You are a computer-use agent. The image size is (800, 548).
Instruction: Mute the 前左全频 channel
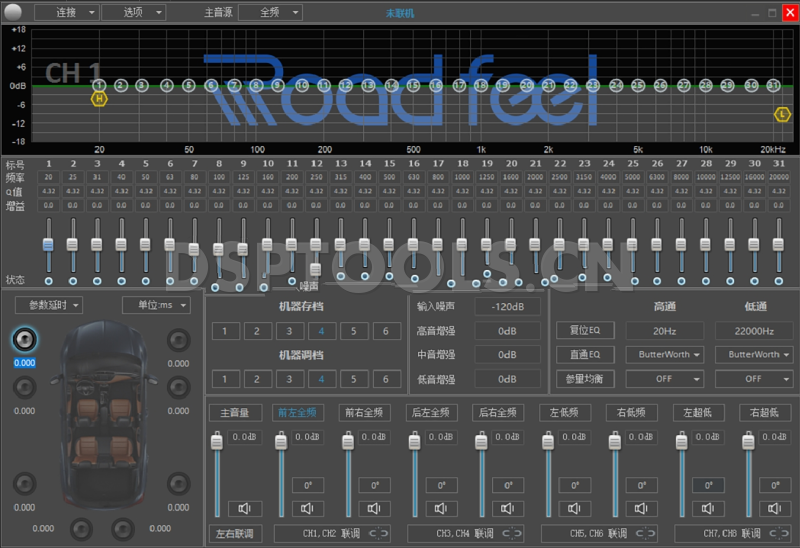click(x=308, y=508)
